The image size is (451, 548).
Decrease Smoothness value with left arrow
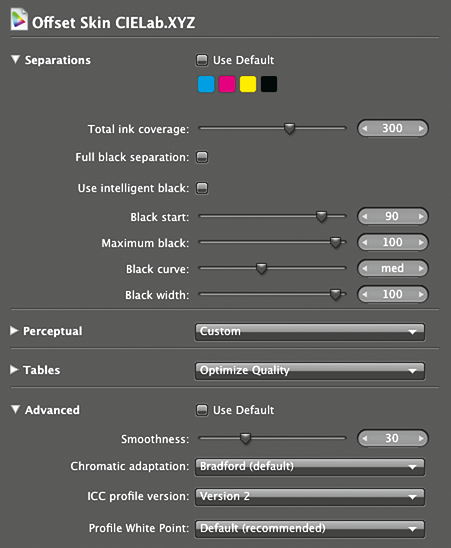pos(365,438)
